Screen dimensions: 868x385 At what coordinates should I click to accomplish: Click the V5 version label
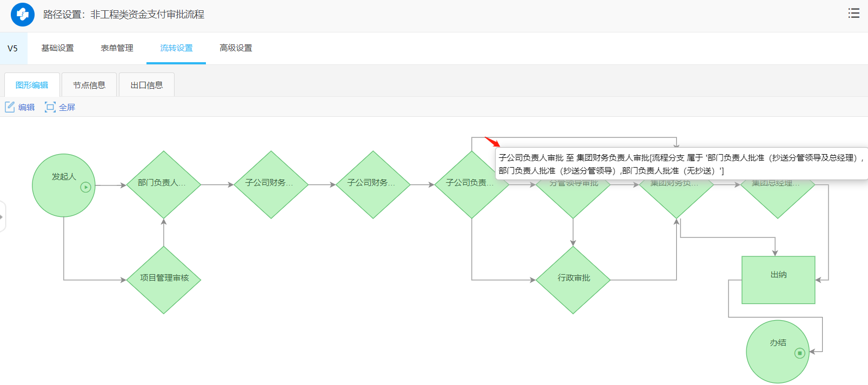[x=12, y=49]
